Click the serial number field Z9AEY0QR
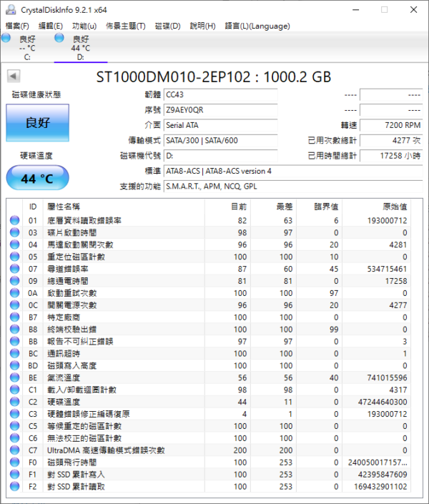Image resolution: width=429 pixels, height=504 pixels. click(x=220, y=110)
